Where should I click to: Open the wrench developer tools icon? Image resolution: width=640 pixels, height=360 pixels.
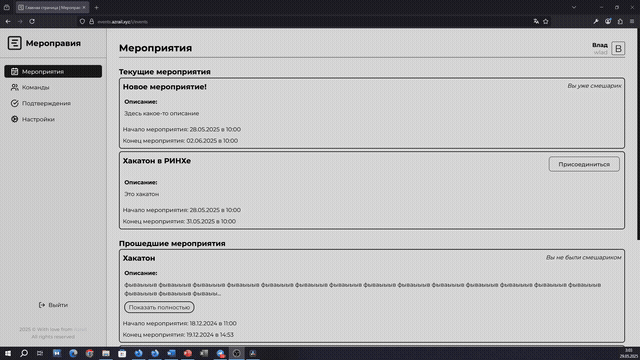596,21
